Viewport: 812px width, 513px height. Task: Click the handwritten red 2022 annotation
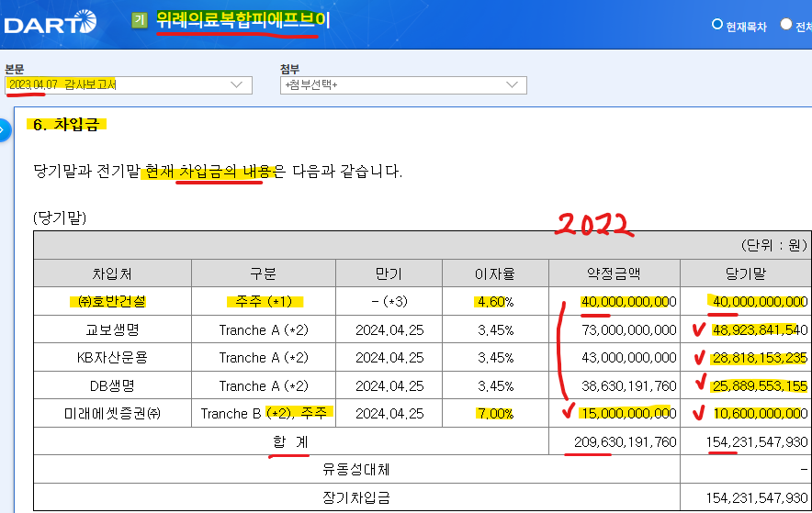[x=594, y=223]
